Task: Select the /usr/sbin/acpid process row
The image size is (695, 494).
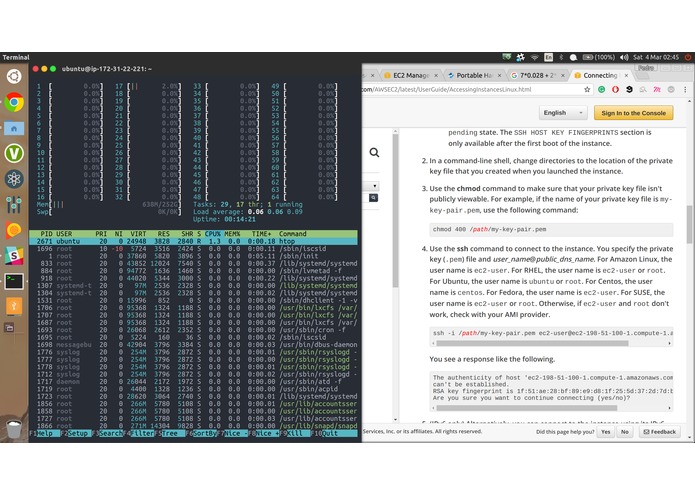Action: pyautogui.click(x=193, y=389)
